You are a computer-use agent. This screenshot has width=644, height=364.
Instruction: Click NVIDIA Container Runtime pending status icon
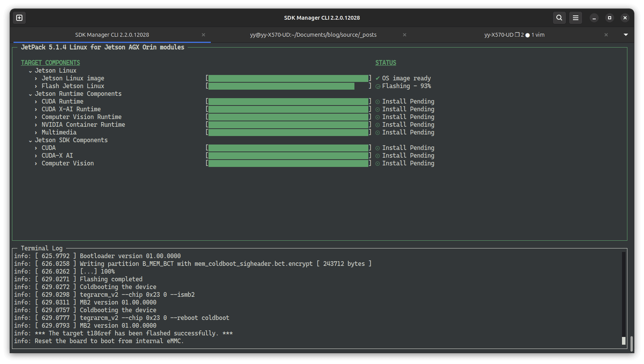[x=378, y=125]
